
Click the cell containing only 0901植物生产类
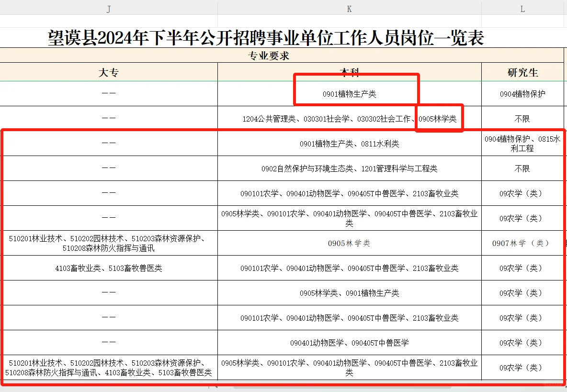coord(349,94)
